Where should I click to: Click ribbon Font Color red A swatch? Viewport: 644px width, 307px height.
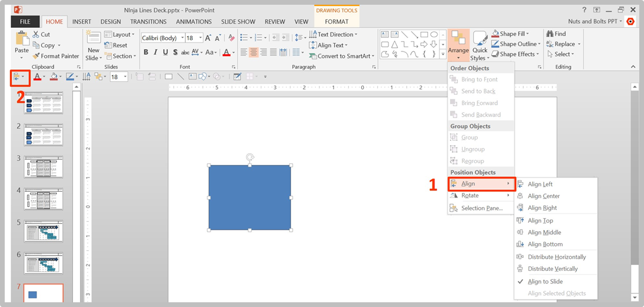coord(226,53)
